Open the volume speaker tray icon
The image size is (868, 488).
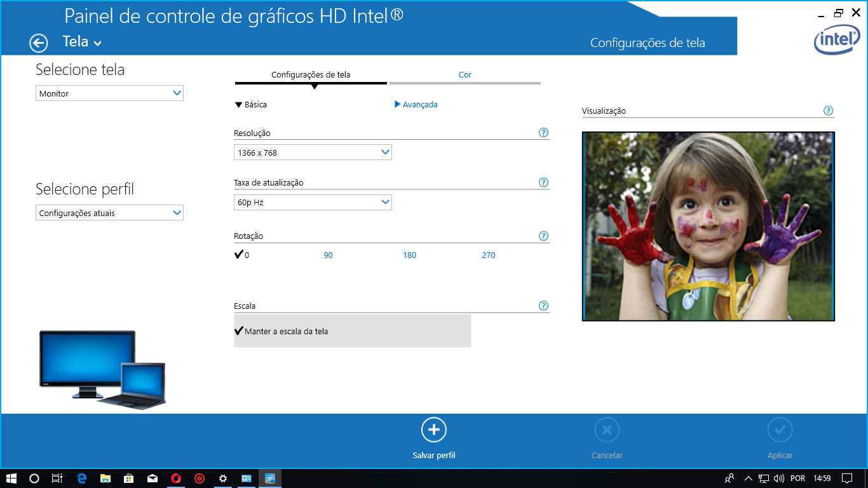(x=779, y=478)
